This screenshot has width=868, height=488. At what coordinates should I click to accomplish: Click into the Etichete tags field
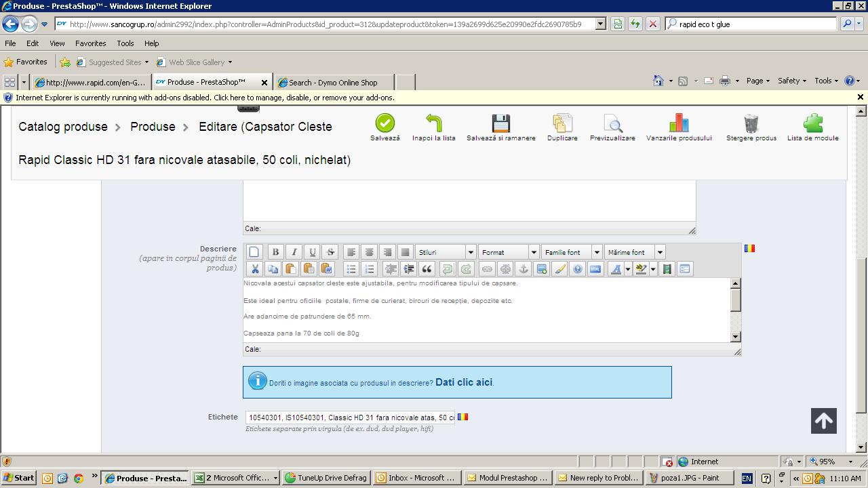(350, 418)
